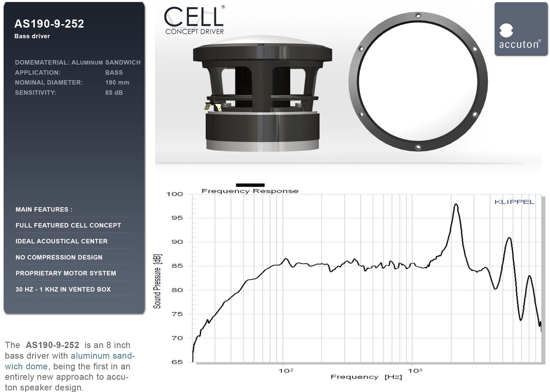This screenshot has height=392, width=550.
Task: Select the 190 mm diameter value
Action: coord(117,83)
